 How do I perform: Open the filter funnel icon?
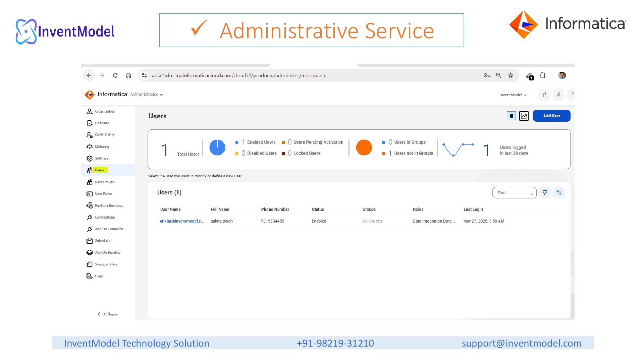[545, 192]
